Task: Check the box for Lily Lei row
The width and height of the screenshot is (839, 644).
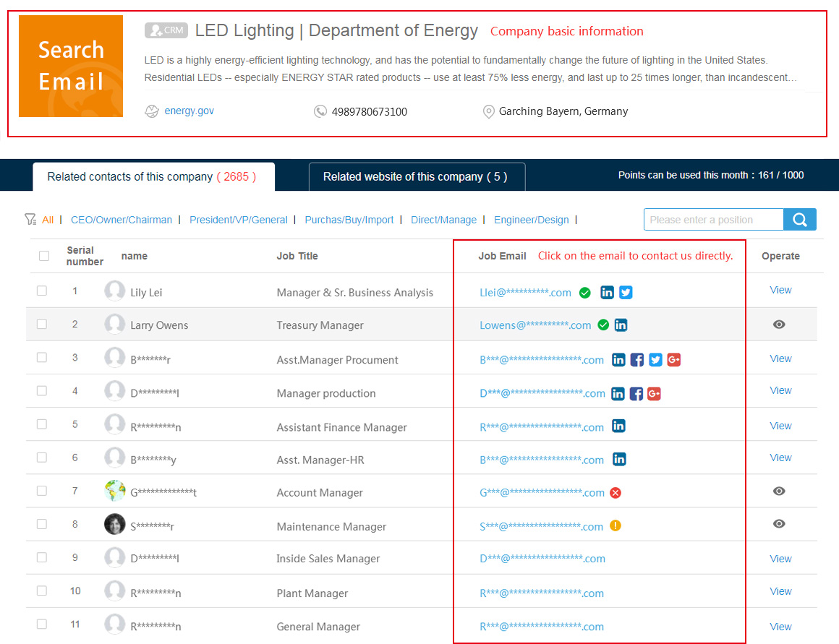Action: click(x=42, y=291)
